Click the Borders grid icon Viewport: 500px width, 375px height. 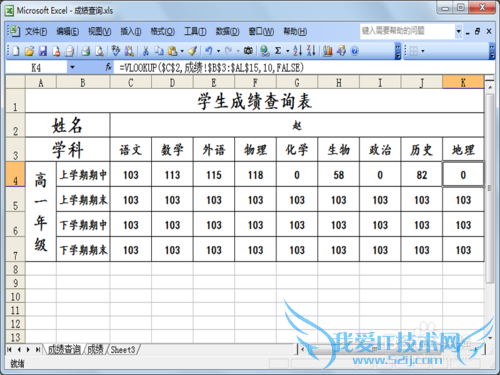point(414,51)
